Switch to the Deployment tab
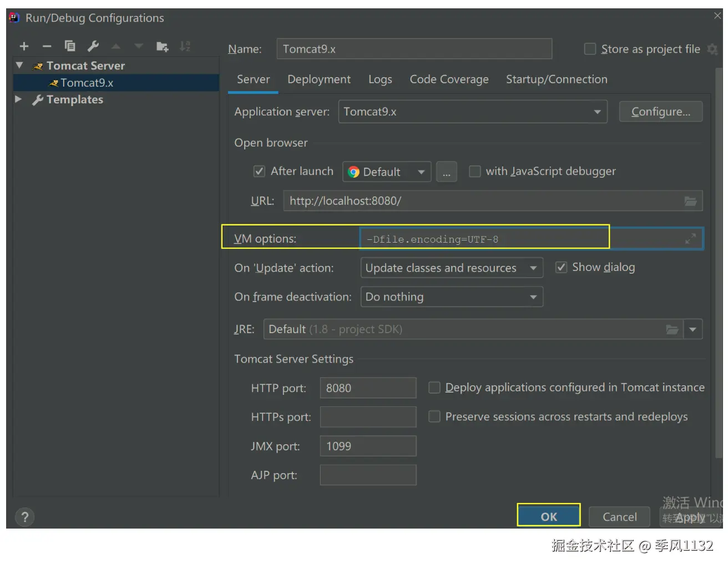The width and height of the screenshot is (728, 568). (x=319, y=79)
